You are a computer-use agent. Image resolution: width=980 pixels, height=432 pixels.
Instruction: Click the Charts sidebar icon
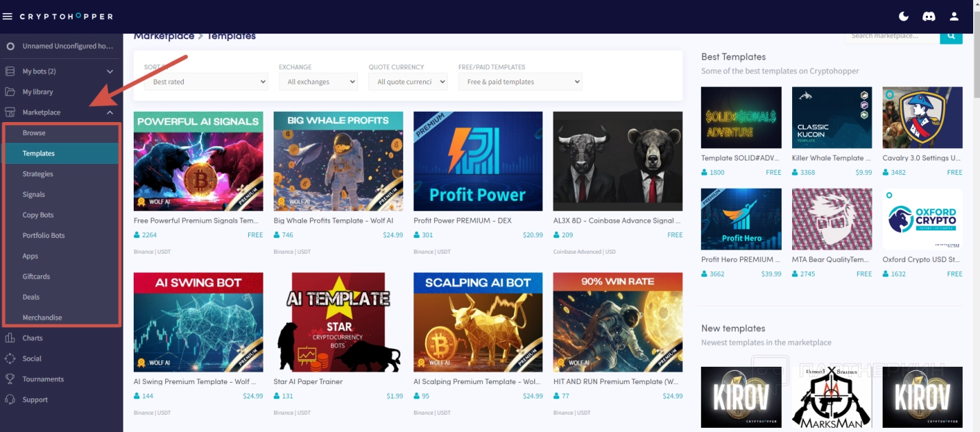pyautogui.click(x=10, y=338)
